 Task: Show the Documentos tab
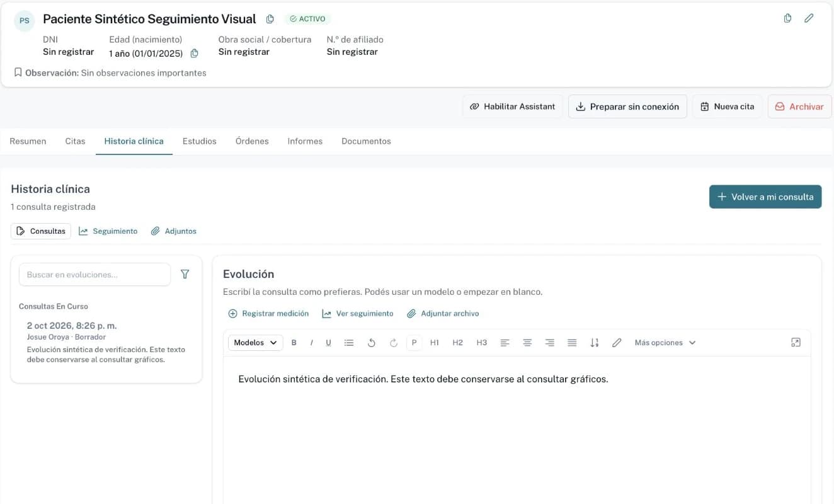[x=366, y=141]
